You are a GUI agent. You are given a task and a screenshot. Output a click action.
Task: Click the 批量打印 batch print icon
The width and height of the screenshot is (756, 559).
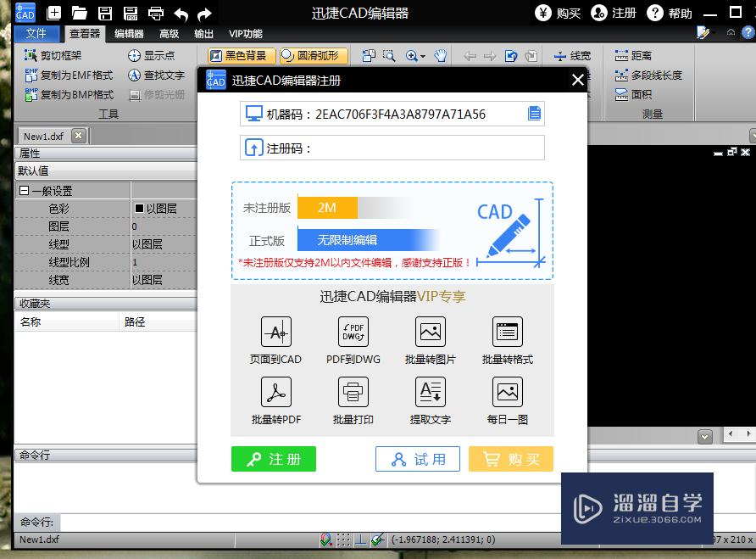pos(353,393)
